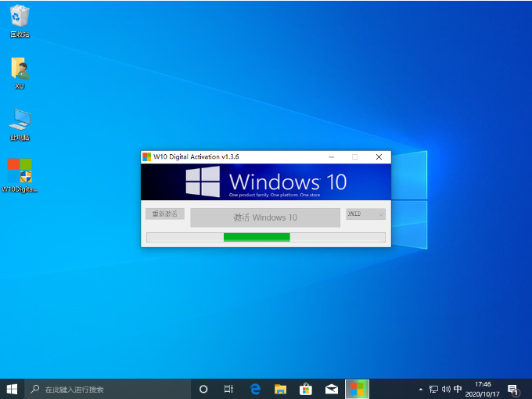Show hidden system tray icons

pyautogui.click(x=421, y=389)
